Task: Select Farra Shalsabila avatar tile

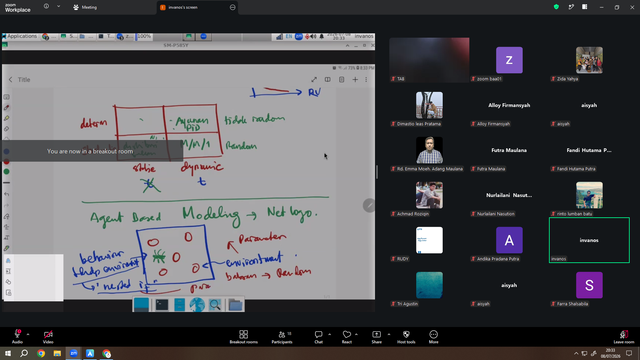Action: (589, 285)
